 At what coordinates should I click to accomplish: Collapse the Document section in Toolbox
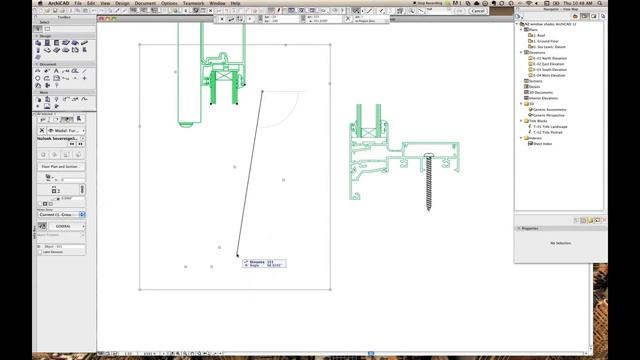(x=37, y=64)
